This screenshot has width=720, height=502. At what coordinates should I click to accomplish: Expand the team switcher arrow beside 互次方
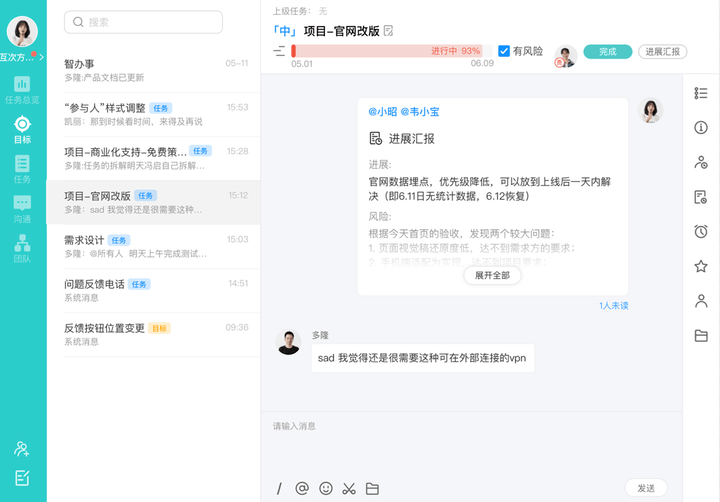click(41, 57)
